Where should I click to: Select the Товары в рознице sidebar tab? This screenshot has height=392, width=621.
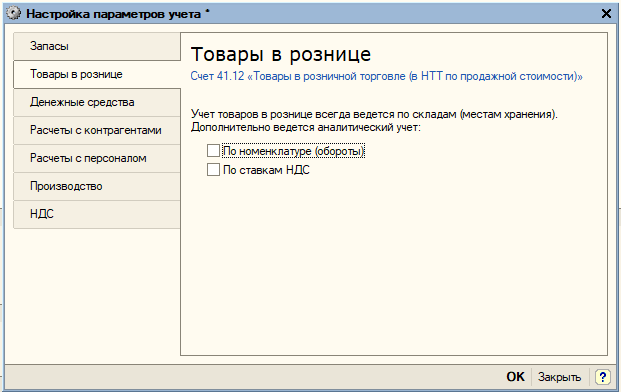click(x=97, y=74)
